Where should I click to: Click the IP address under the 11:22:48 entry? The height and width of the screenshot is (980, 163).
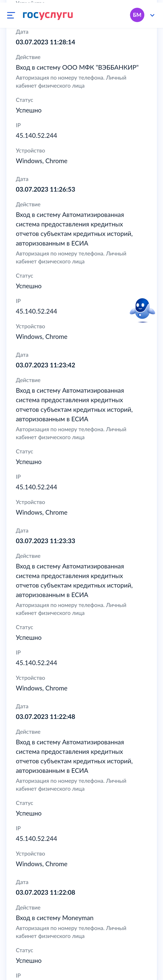36,838
